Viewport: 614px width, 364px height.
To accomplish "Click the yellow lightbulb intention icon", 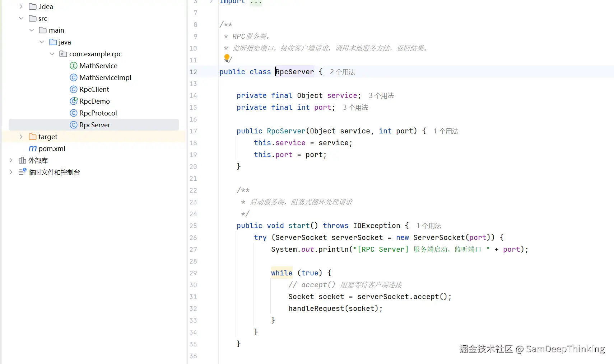I will (x=227, y=57).
